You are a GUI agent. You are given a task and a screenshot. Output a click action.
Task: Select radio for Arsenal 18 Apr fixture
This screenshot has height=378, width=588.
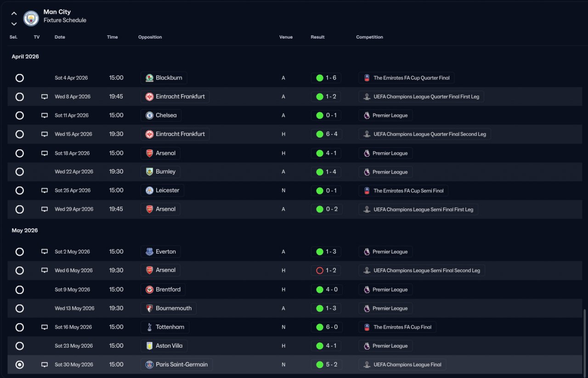(20, 153)
